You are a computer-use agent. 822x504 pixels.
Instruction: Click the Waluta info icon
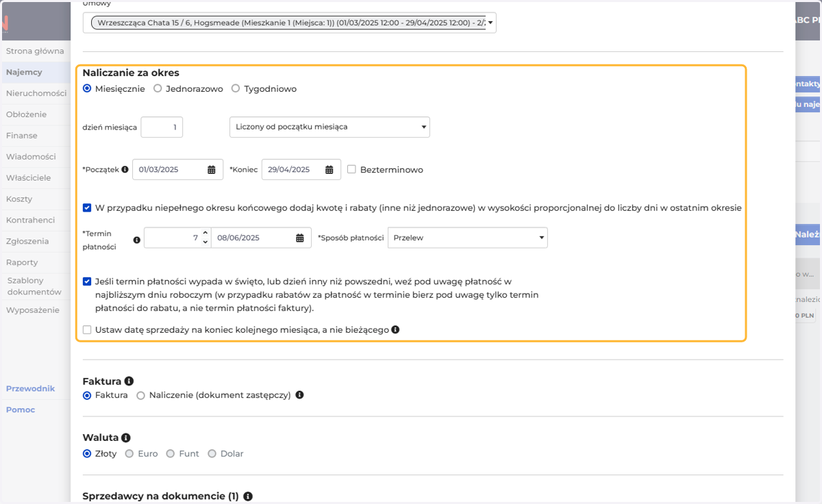pos(126,438)
